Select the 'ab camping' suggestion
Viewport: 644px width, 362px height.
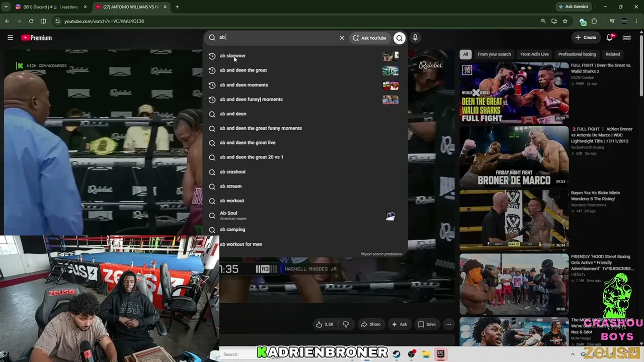click(x=305, y=230)
